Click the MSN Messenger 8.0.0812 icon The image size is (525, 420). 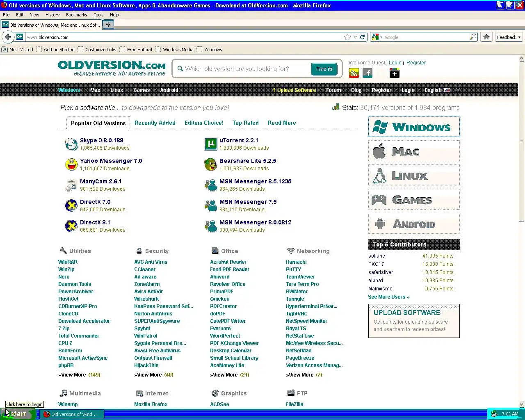pos(210,226)
